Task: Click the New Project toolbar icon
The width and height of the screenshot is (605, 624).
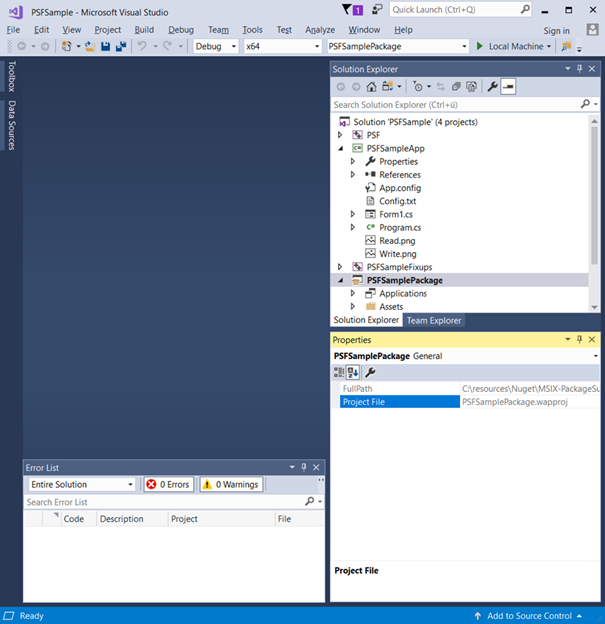Action: point(66,47)
